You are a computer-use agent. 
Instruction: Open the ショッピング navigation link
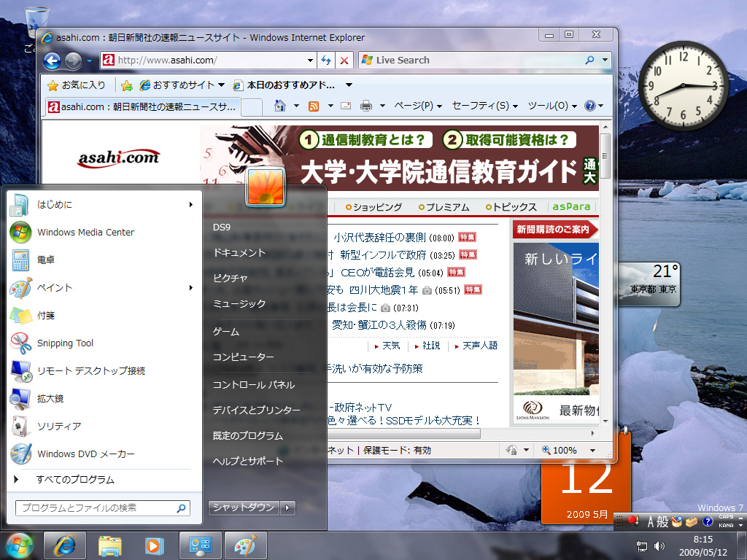377,207
